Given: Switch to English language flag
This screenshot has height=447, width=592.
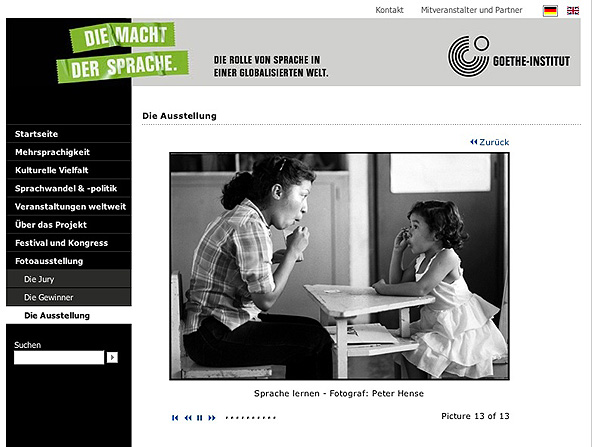Looking at the screenshot, I should click(573, 11).
